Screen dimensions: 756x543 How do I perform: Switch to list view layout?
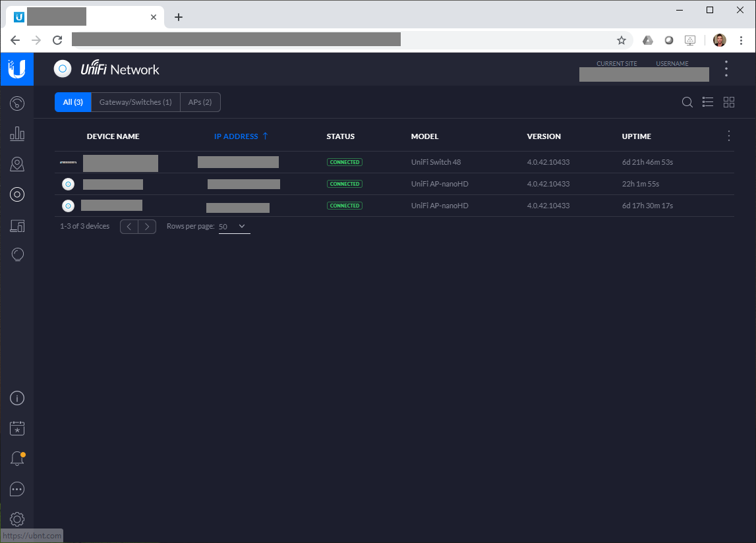[x=708, y=101]
